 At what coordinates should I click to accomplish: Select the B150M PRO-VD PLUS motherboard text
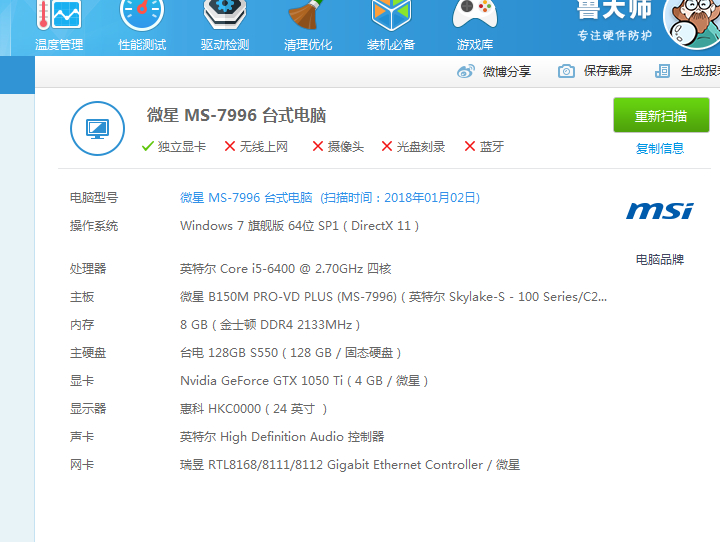pos(394,297)
